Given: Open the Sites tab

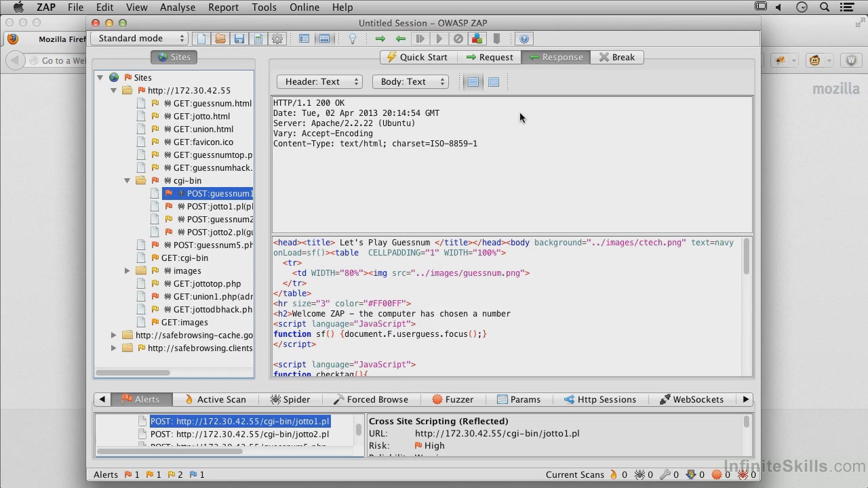Looking at the screenshot, I should [174, 57].
